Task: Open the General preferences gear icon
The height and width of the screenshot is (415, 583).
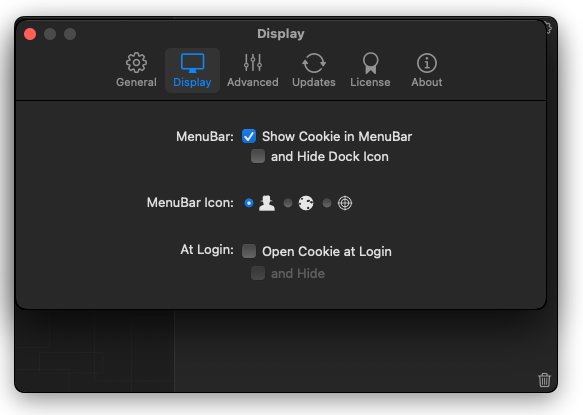Action: click(136, 62)
